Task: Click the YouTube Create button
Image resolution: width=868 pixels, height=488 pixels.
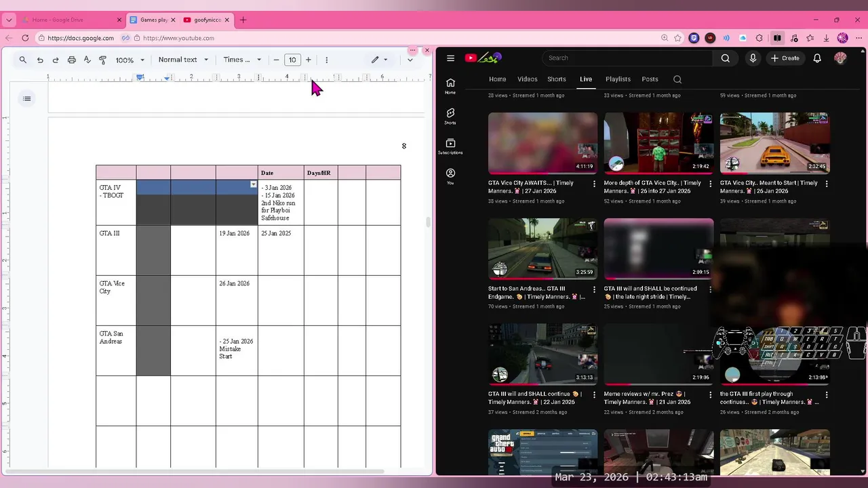Action: (785, 58)
